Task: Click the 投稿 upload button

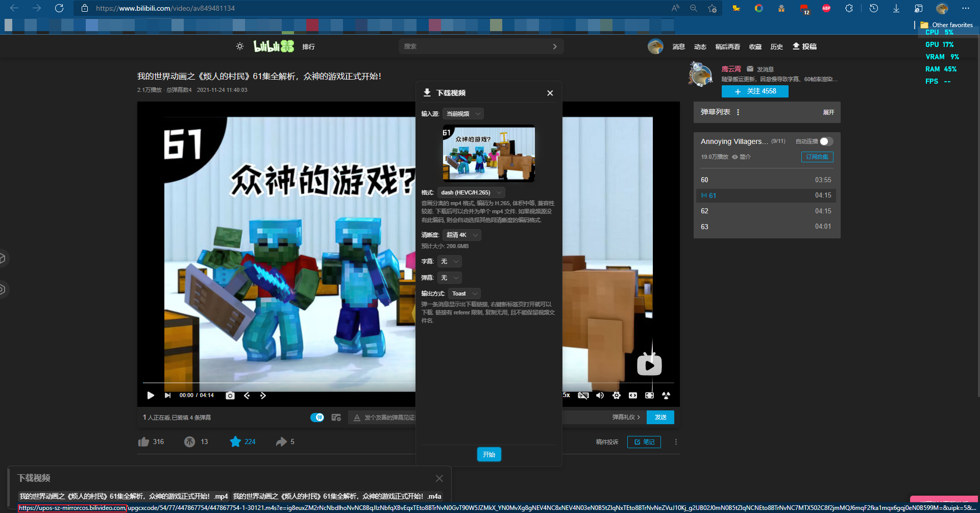Action: point(804,46)
